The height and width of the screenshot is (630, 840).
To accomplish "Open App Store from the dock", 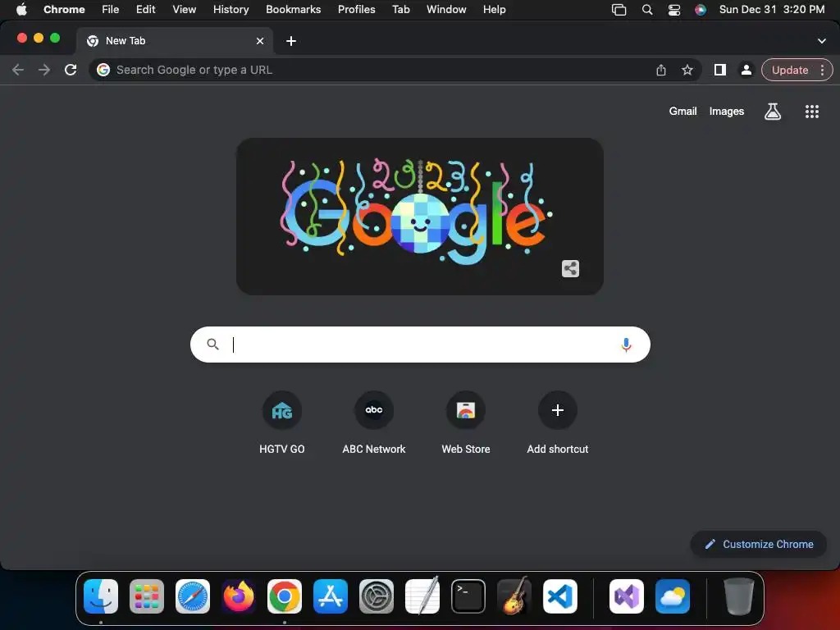I will pyautogui.click(x=331, y=596).
